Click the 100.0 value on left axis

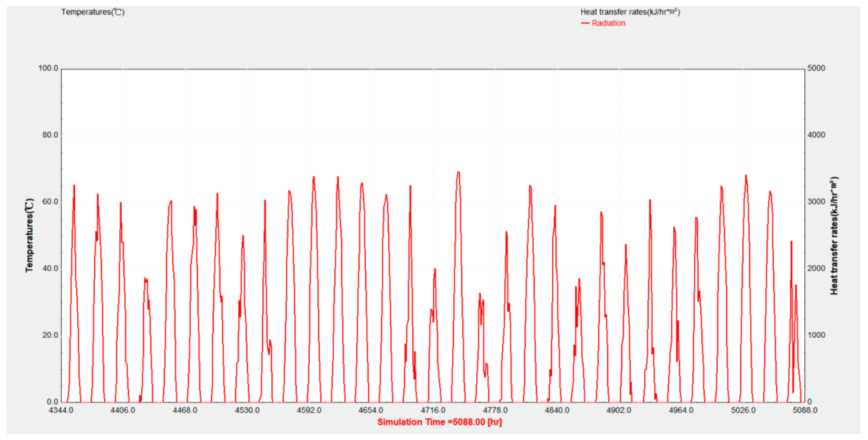[48, 68]
